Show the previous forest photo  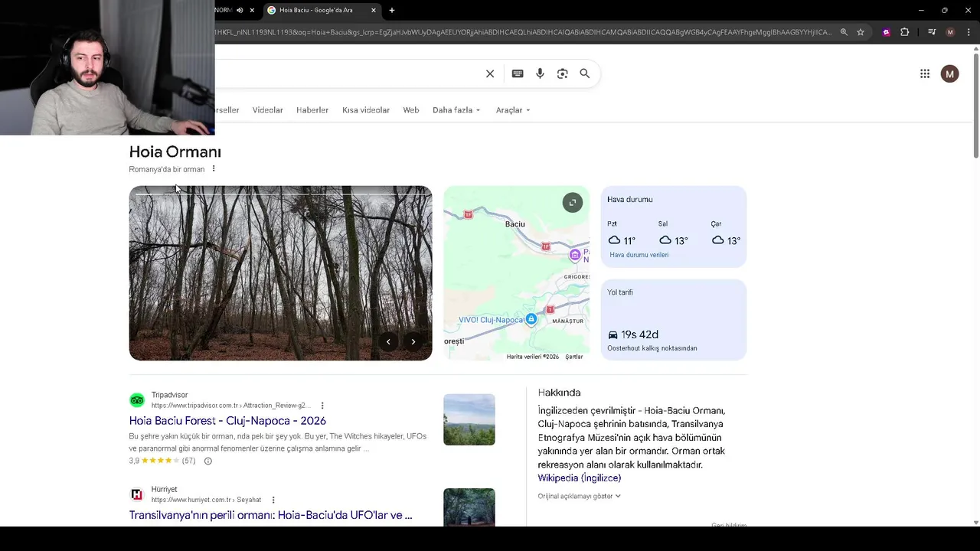pos(388,342)
